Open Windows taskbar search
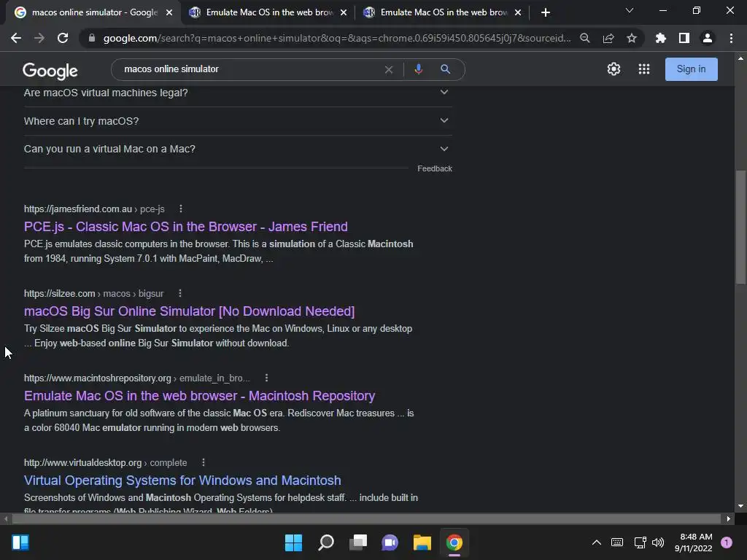The image size is (747, 560). [x=326, y=542]
